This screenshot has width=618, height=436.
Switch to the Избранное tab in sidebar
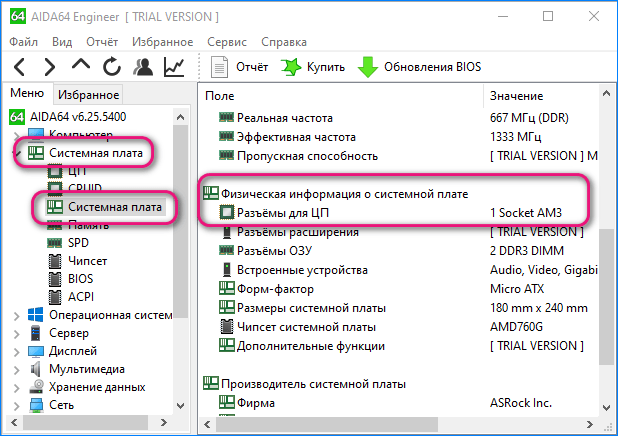88,95
